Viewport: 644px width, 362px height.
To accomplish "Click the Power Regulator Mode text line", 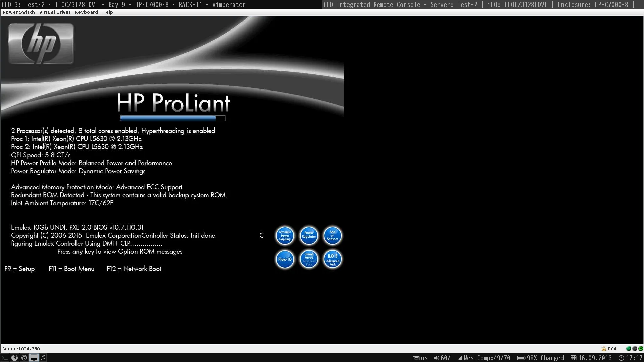I will click(78, 171).
